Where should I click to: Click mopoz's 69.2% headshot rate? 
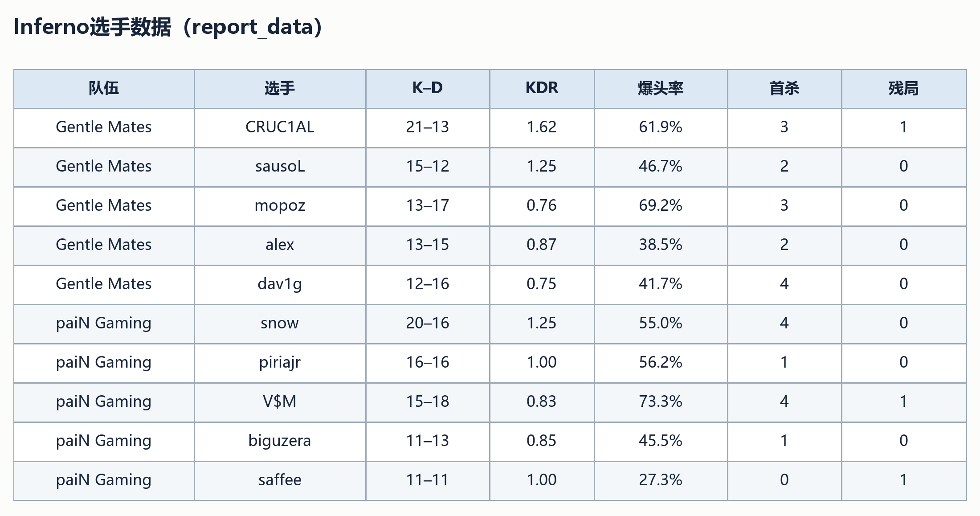pos(661,206)
